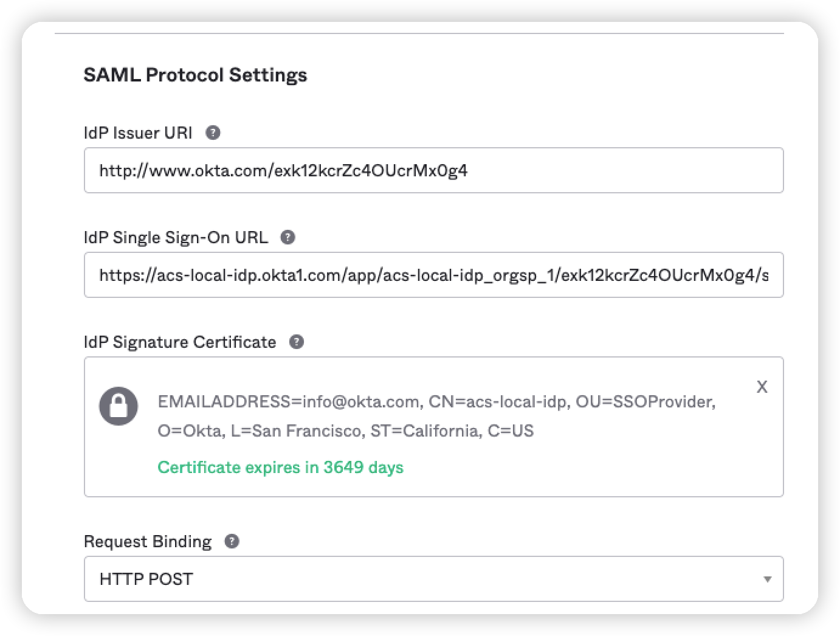Open the Request Binding HTTP POST dropdown

pyautogui.click(x=425, y=579)
